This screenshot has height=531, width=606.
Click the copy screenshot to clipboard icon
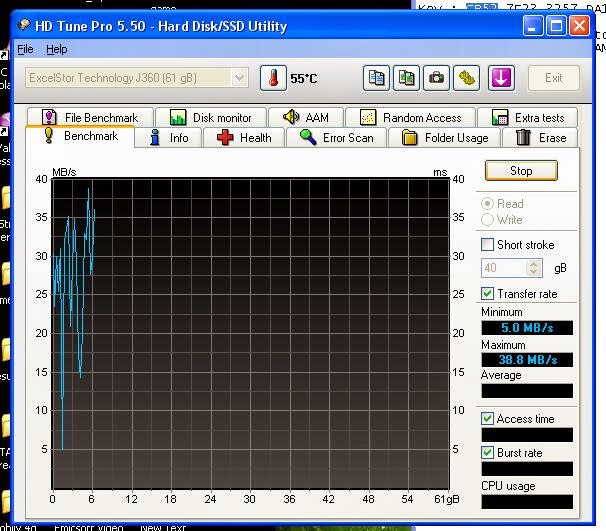pos(406,78)
